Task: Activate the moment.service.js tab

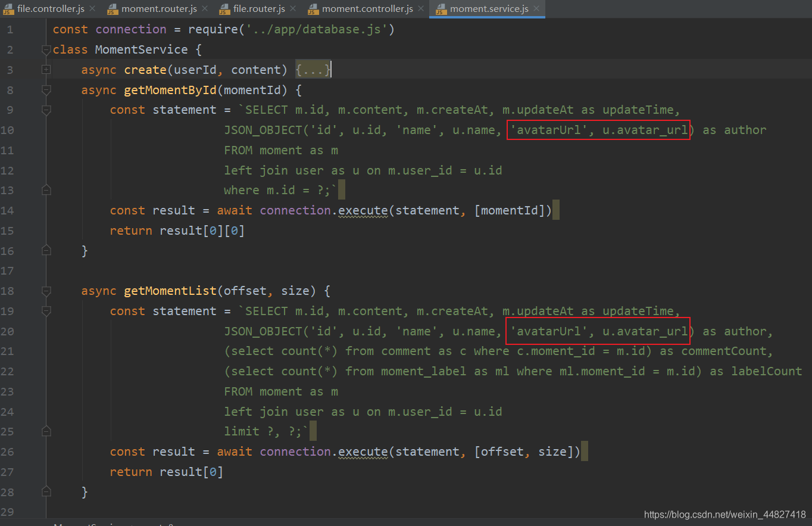Action: [x=489, y=9]
